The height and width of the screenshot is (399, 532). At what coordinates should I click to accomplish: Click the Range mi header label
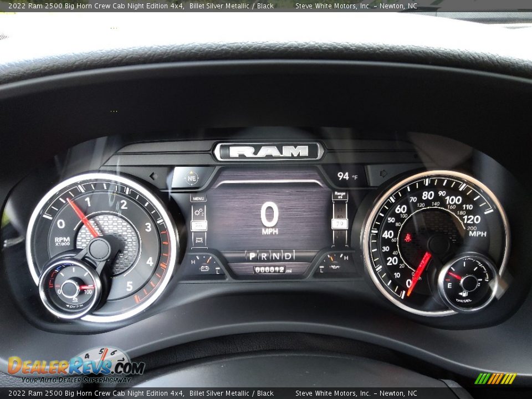(340, 196)
